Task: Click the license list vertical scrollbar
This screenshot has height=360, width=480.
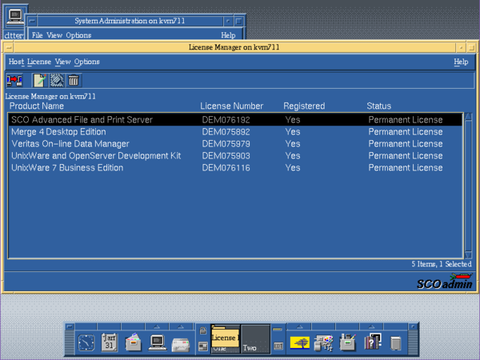Action: pyautogui.click(x=468, y=186)
